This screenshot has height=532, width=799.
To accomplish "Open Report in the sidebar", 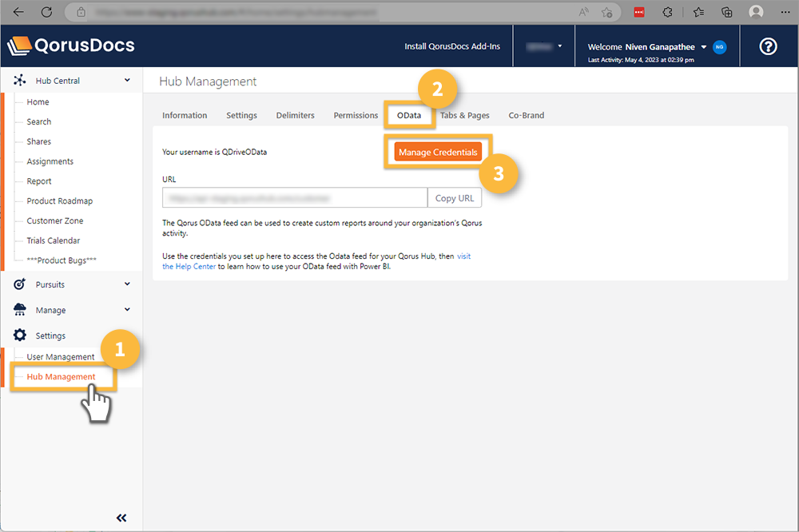I will 38,181.
